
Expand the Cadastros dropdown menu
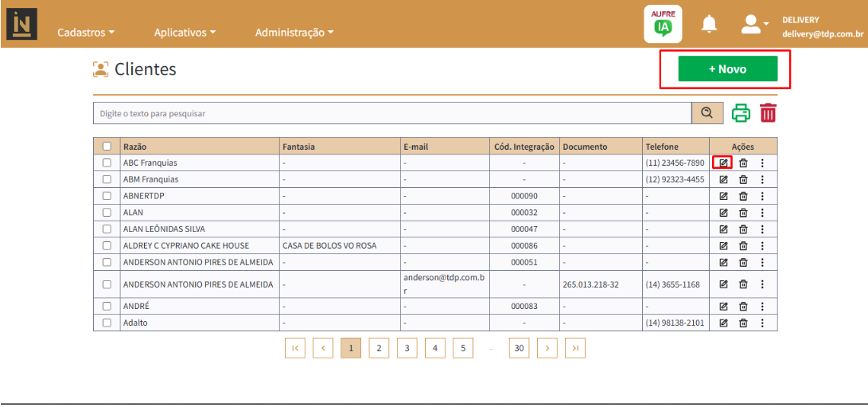tap(86, 33)
